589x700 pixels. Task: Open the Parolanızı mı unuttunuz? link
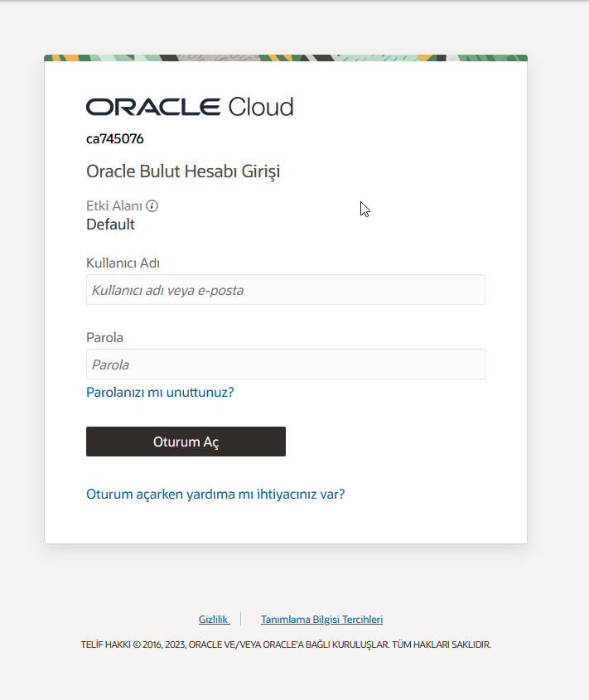(160, 392)
